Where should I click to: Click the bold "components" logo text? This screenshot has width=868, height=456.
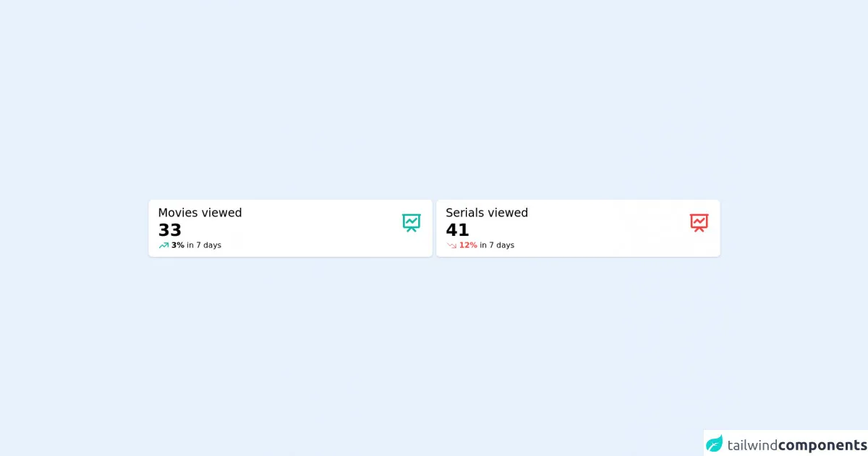pos(822,445)
